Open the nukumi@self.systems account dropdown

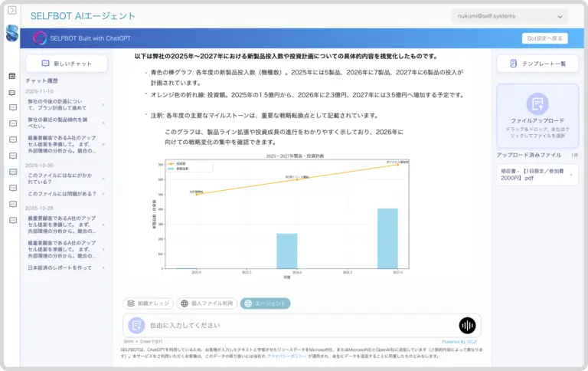coord(510,16)
